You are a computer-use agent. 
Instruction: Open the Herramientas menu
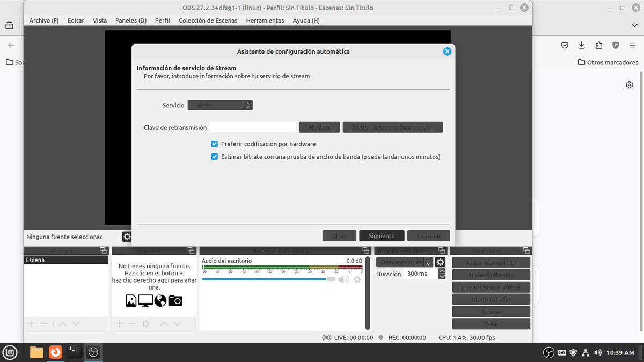pos(265,20)
